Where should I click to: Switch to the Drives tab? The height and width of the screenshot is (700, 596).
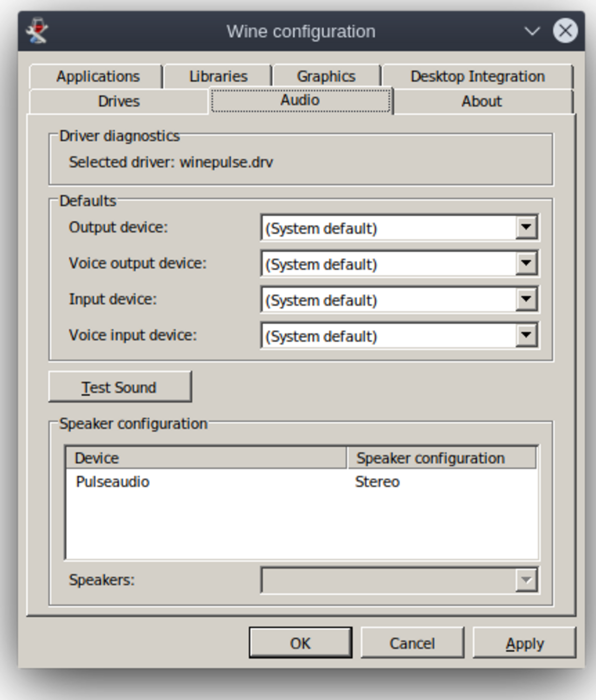119,101
